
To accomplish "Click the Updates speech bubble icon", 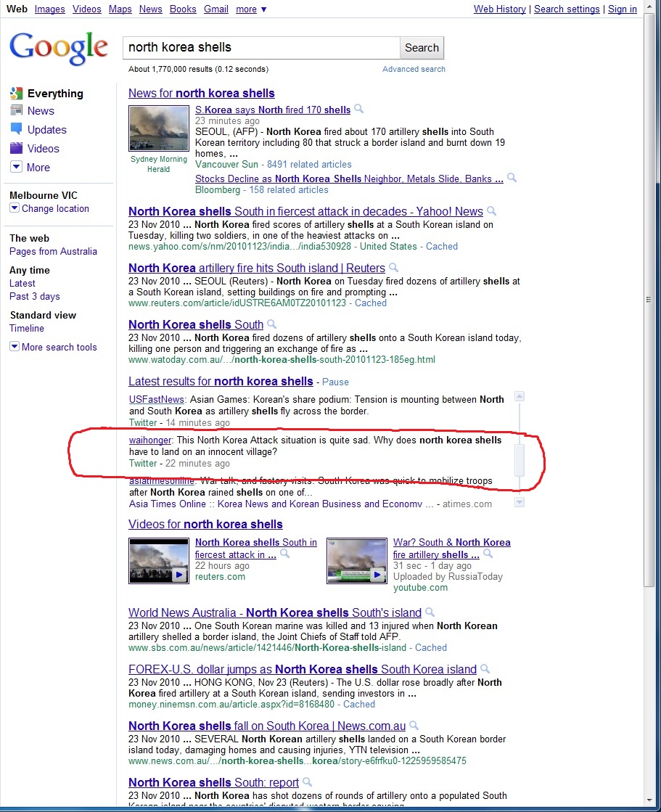I will (x=17, y=129).
